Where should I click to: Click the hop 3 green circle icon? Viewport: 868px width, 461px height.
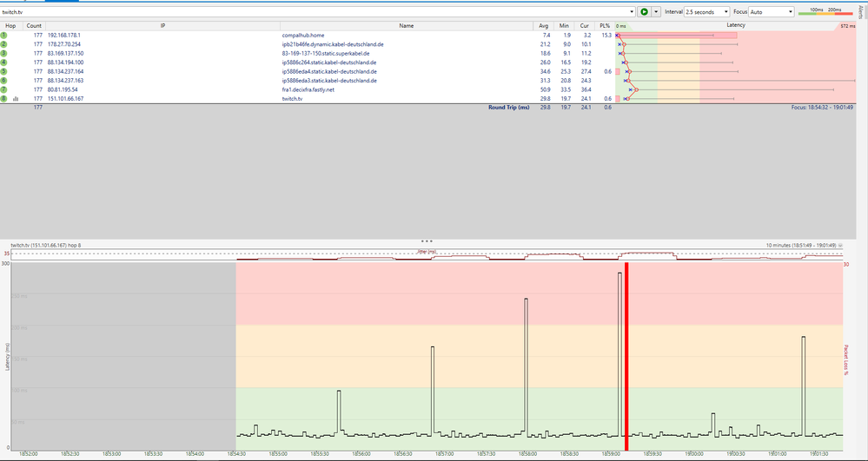3,53
